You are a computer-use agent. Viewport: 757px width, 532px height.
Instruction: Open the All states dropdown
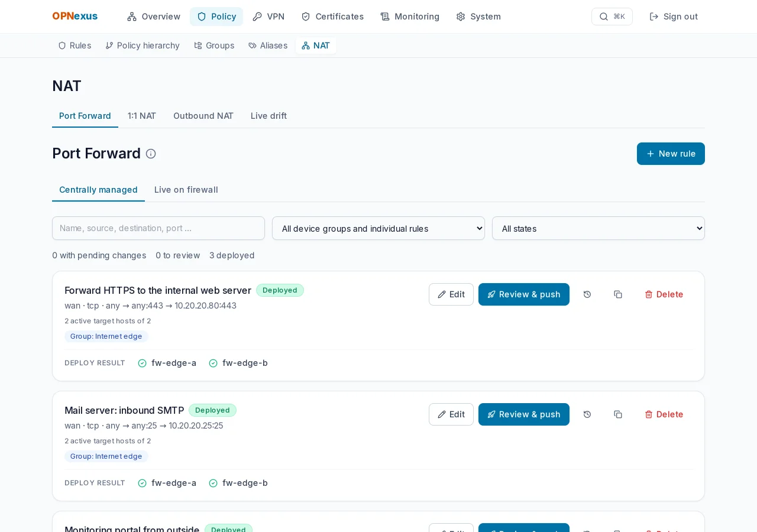point(599,228)
